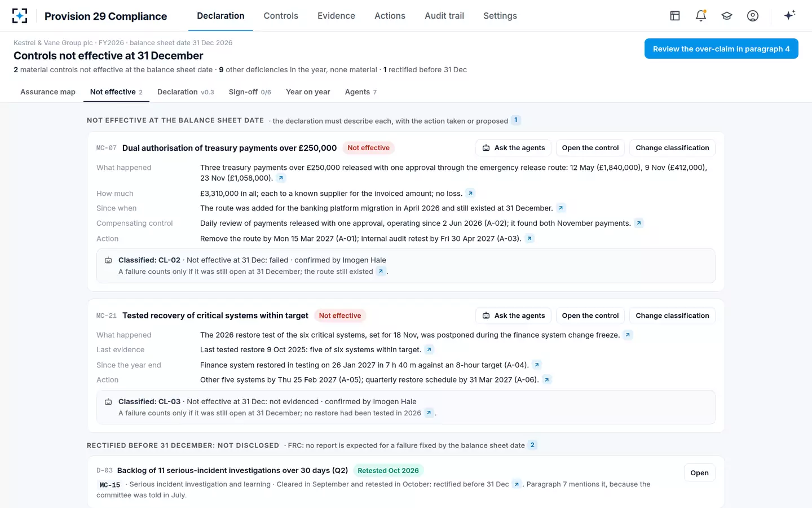Open source link after MC-21 What happened
812x508 pixels.
628,335
